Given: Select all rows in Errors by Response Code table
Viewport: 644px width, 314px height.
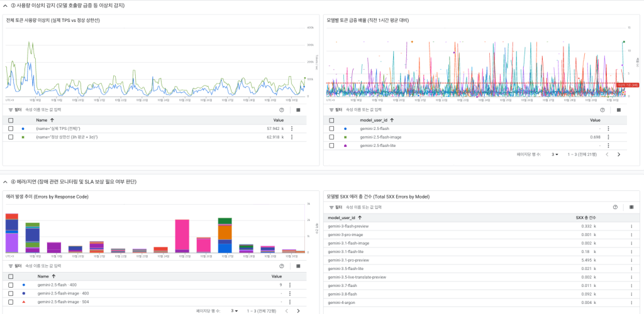Looking at the screenshot, I should pos(11,276).
